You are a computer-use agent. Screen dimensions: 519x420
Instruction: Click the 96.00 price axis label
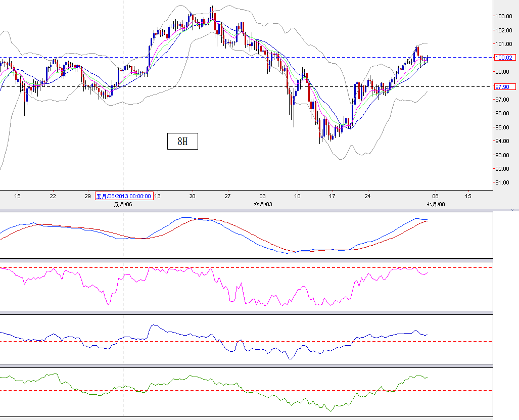[504, 114]
